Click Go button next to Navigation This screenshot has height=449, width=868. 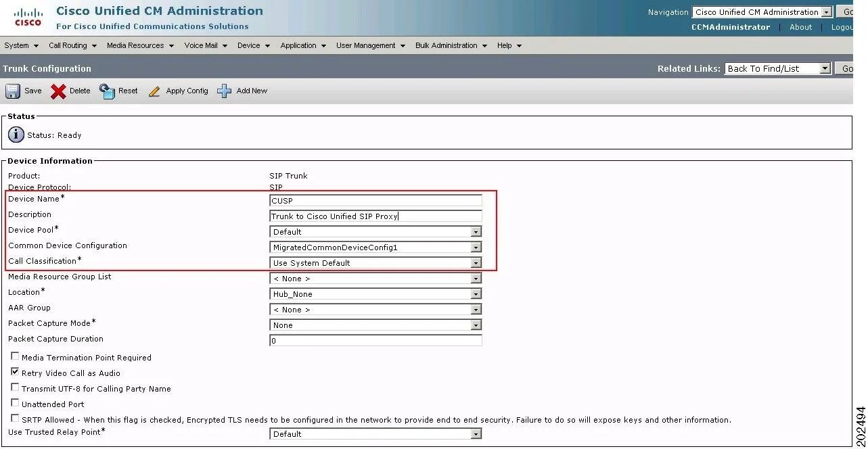845,12
